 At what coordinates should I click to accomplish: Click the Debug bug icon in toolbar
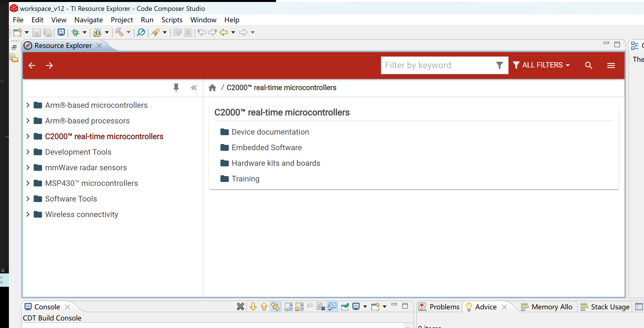75,33
